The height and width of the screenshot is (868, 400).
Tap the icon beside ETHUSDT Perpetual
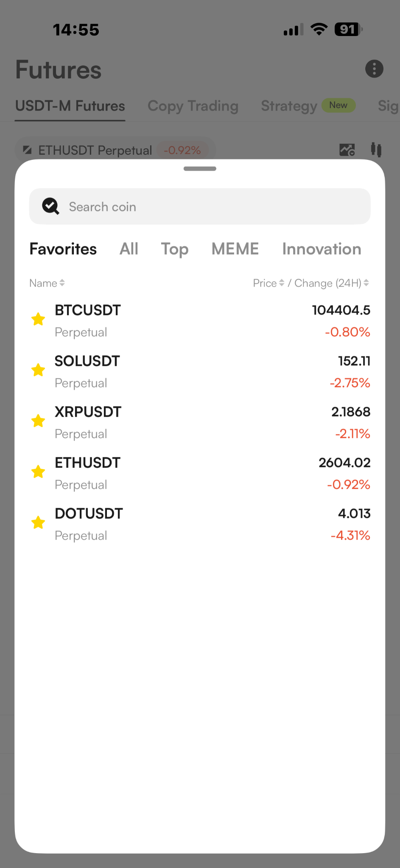click(x=27, y=150)
